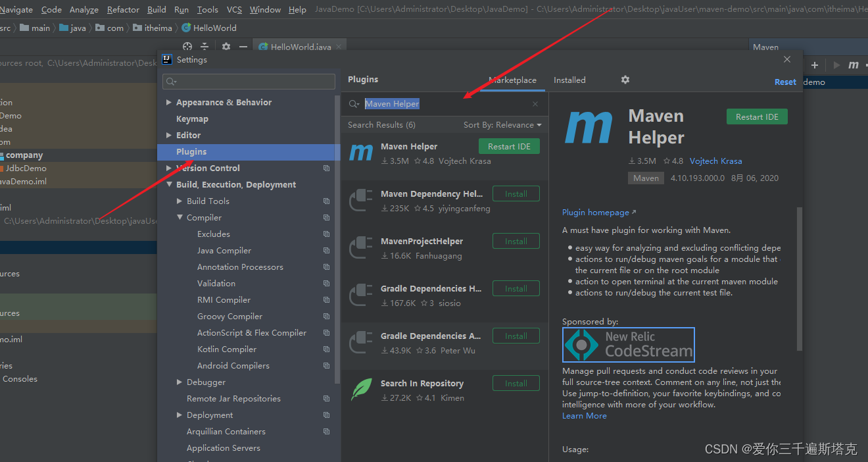Click the plus icon in the Maven panel

[x=814, y=65]
